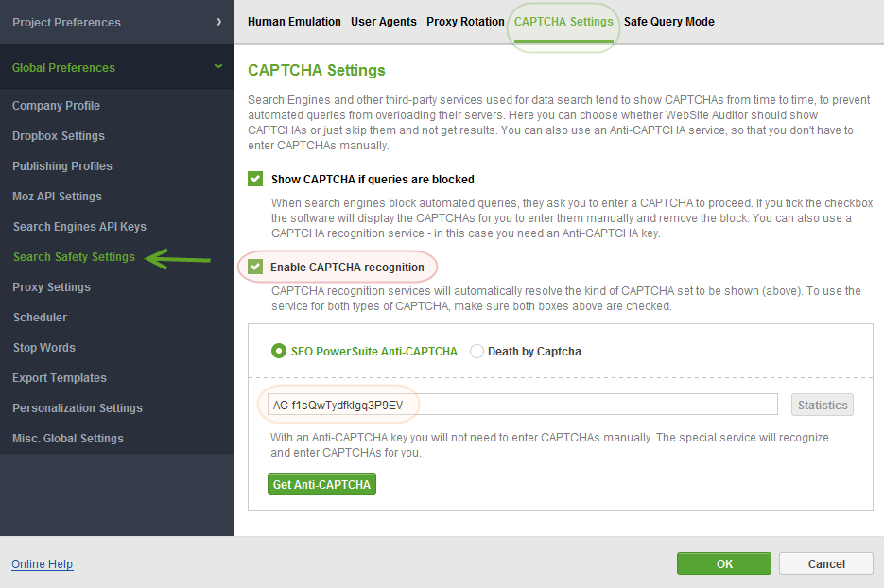This screenshot has height=588, width=884.
Task: Open the Online Help link
Action: 43,563
